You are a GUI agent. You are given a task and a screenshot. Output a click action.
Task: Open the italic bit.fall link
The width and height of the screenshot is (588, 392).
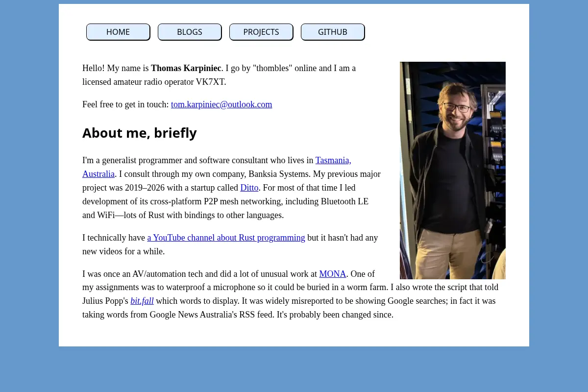pyautogui.click(x=142, y=301)
